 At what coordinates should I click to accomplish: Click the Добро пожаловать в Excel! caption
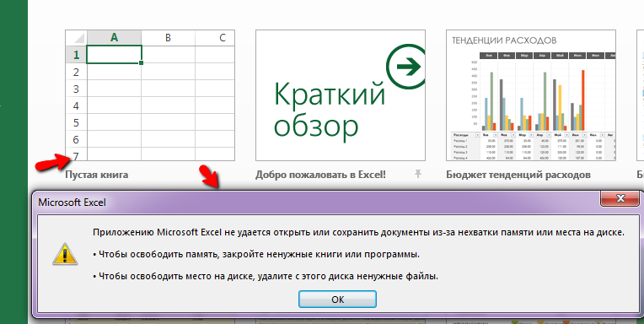321,175
